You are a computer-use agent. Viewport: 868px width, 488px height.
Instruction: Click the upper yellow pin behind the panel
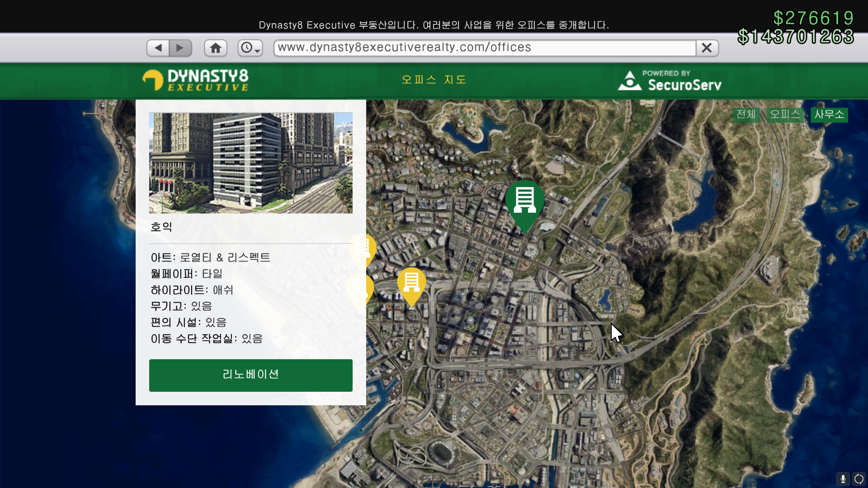(371, 249)
